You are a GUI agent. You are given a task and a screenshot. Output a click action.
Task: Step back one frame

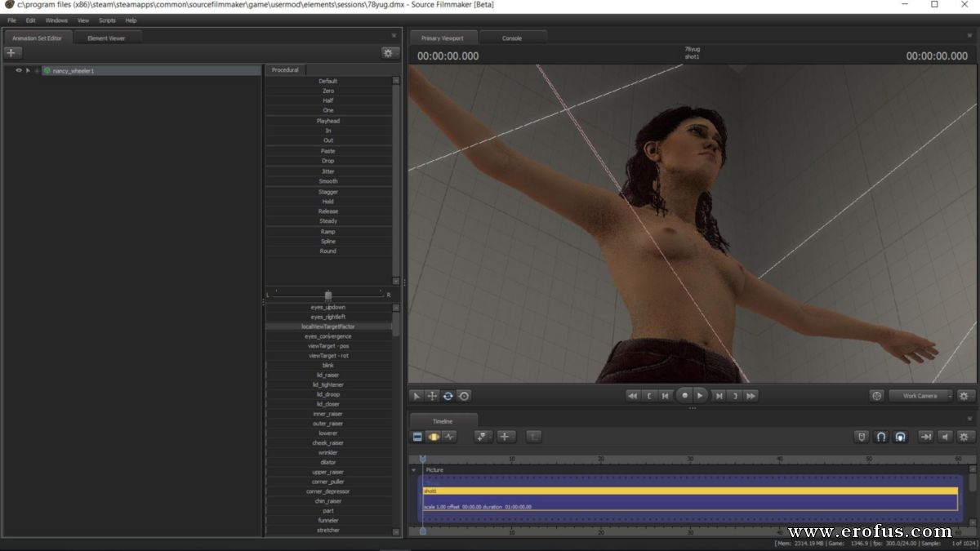tap(666, 396)
